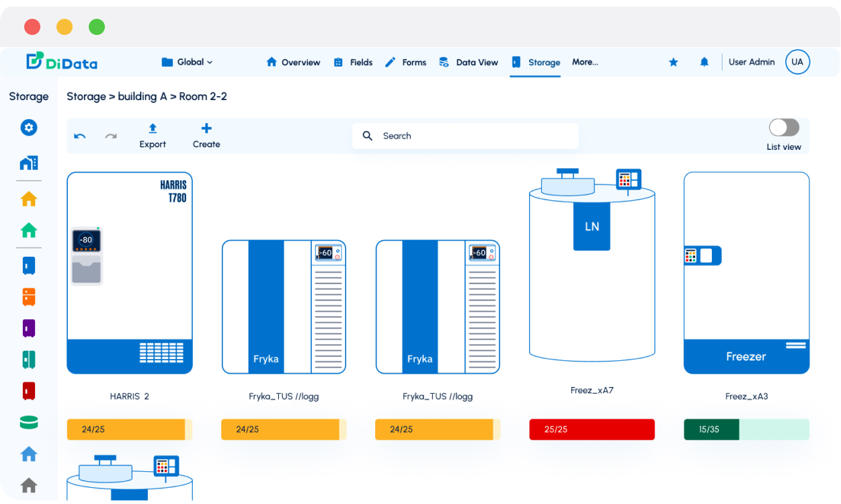Click the Export button
Image resolution: width=841 pixels, height=504 pixels.
click(x=153, y=136)
